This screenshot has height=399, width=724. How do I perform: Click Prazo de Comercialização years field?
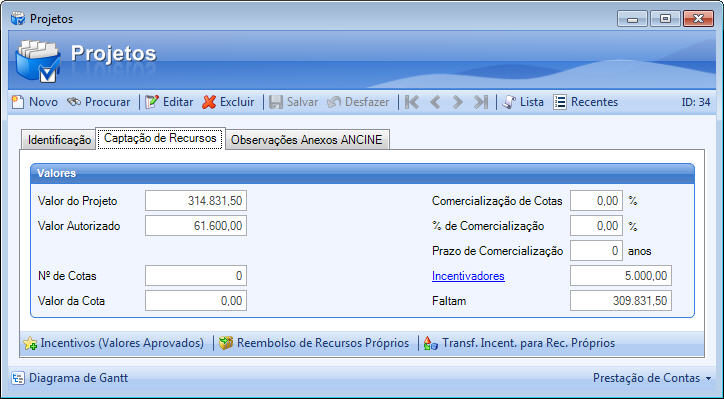[x=596, y=251]
